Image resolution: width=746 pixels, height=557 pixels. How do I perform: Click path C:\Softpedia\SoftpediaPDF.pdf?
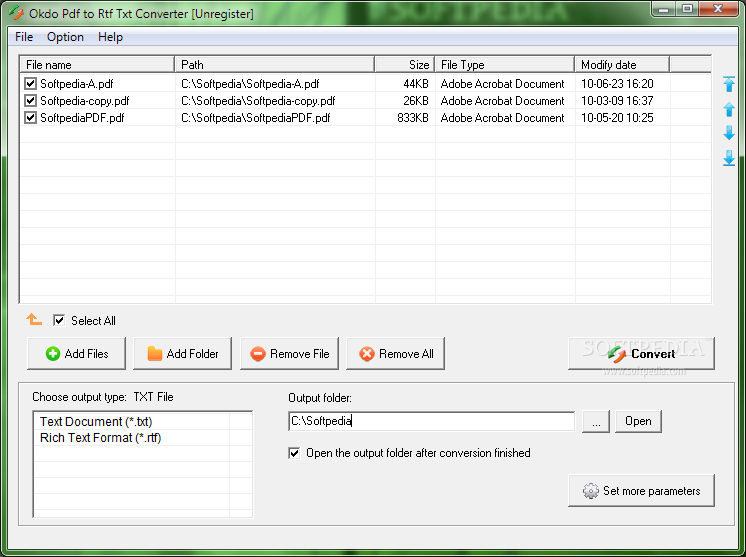tap(255, 117)
